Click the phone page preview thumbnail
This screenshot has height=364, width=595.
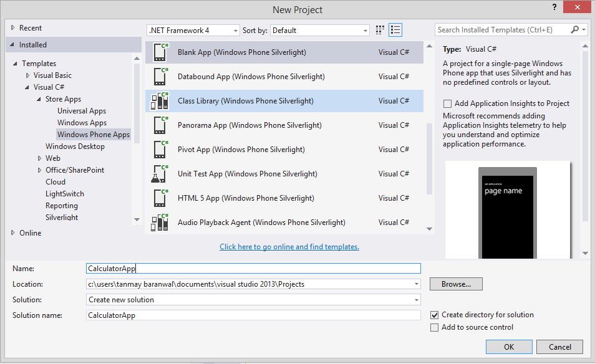coord(507,210)
